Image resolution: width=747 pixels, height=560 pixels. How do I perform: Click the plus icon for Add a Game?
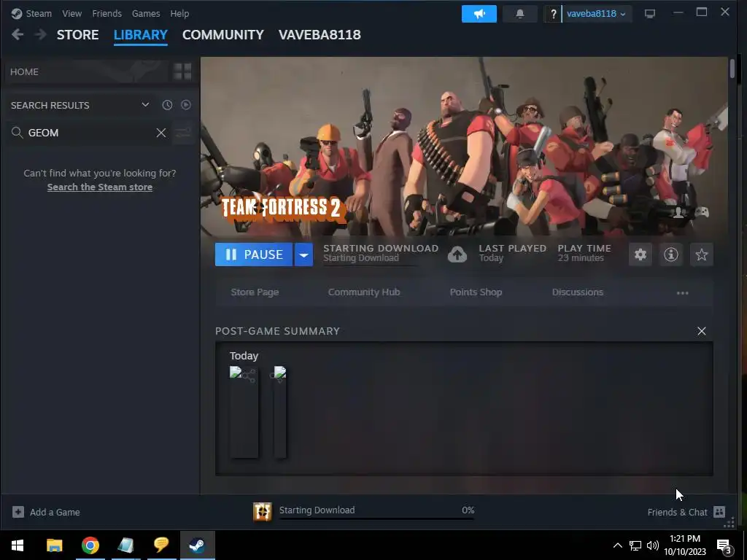click(x=18, y=512)
